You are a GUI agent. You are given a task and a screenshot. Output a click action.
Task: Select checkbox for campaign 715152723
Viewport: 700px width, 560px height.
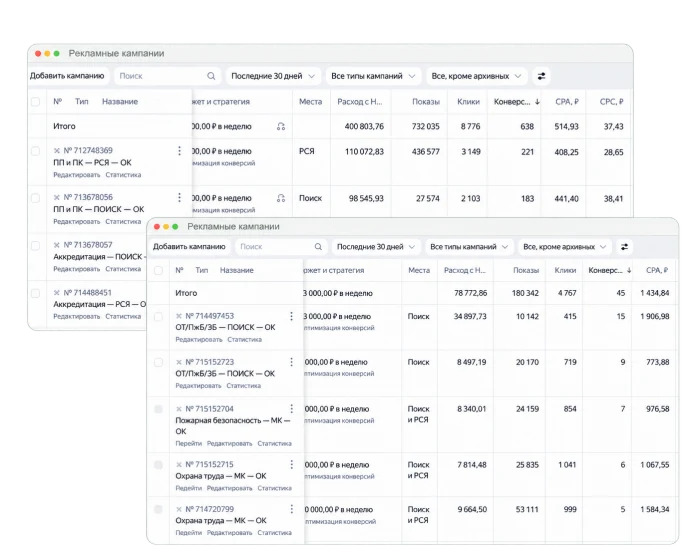click(158, 362)
